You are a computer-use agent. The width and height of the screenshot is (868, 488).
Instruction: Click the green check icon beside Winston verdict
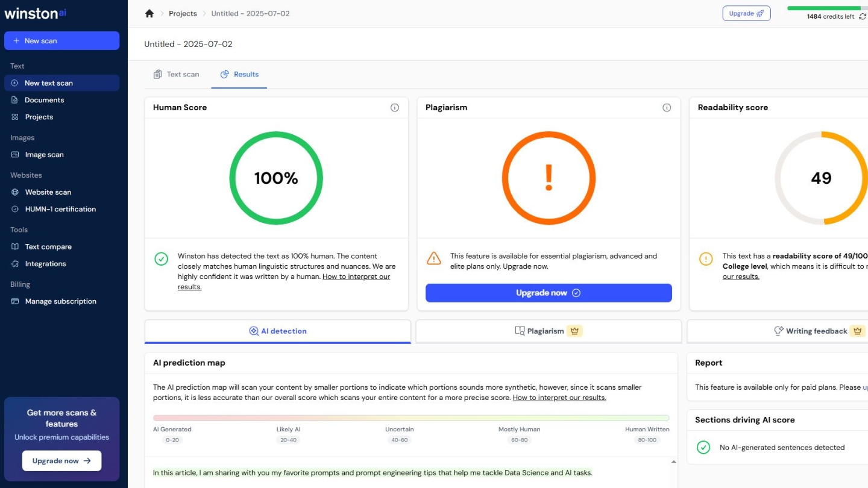[x=162, y=259]
